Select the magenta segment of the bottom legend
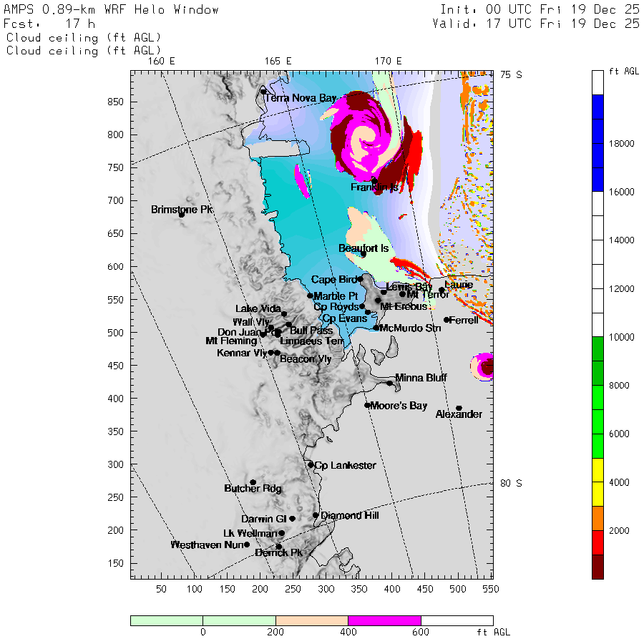 (x=384, y=620)
